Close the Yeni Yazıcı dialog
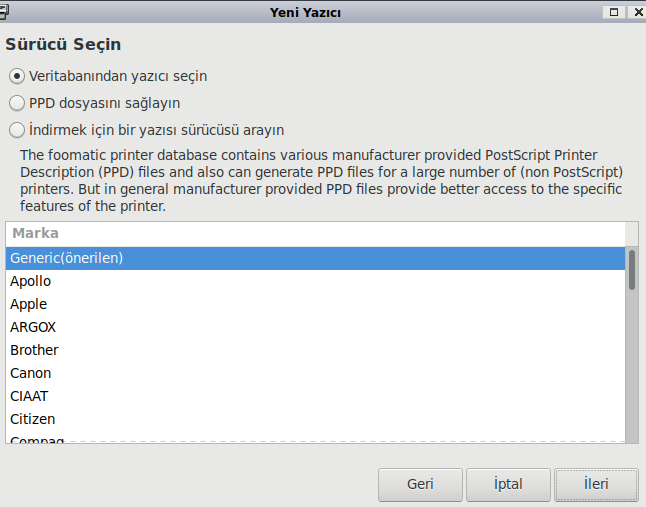Image resolution: width=646 pixels, height=507 pixels. click(x=633, y=12)
